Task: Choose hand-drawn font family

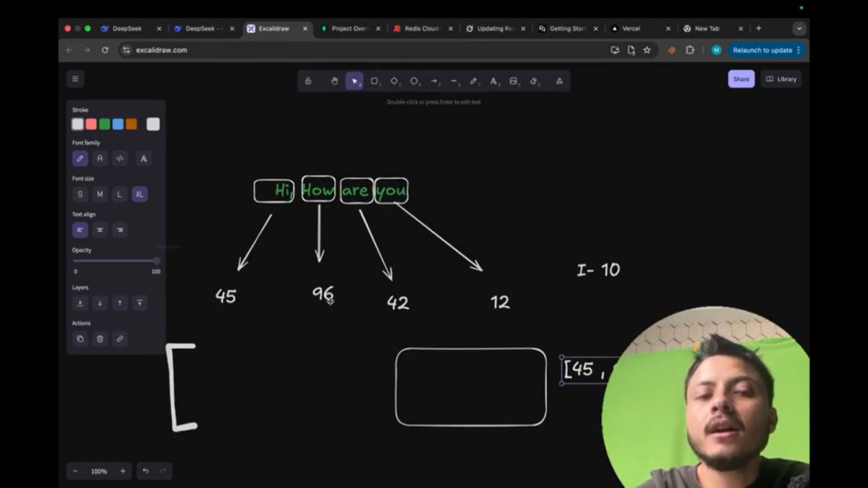Action: click(80, 158)
